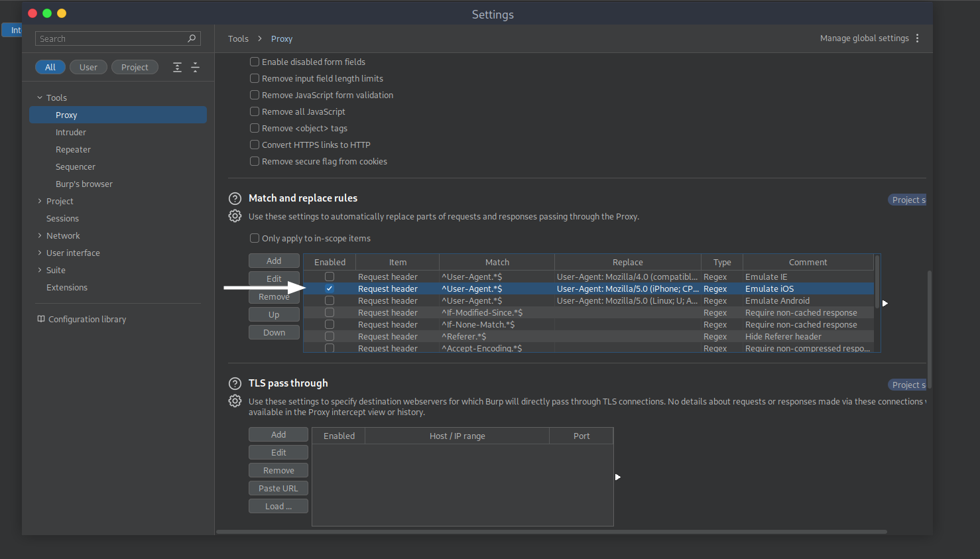This screenshot has height=559, width=980.
Task: Expand the Suite tree node
Action: [x=40, y=270]
